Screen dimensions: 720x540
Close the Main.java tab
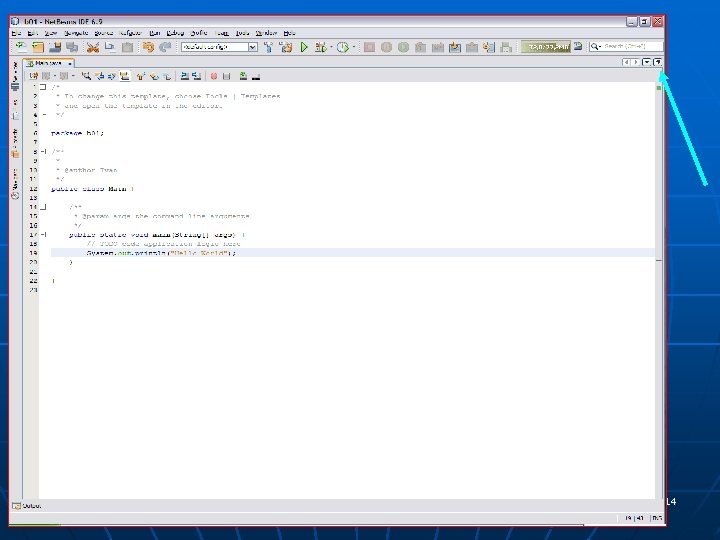coord(70,63)
